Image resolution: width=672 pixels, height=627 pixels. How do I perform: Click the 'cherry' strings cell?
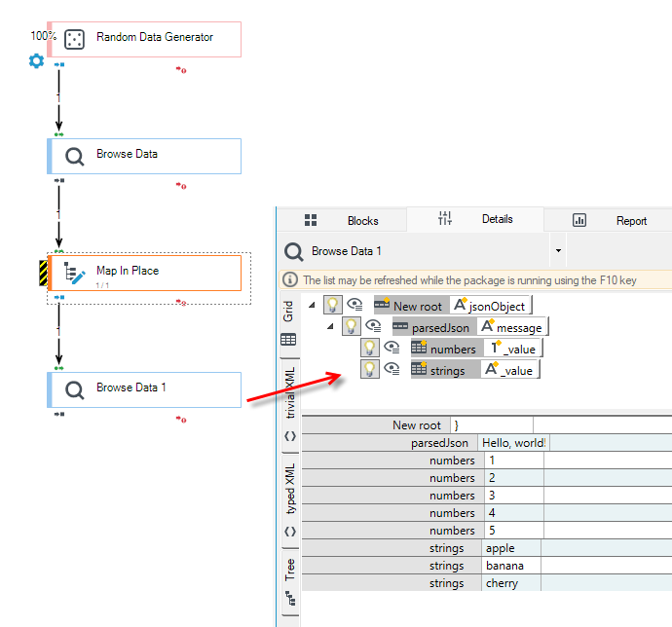[x=511, y=583]
